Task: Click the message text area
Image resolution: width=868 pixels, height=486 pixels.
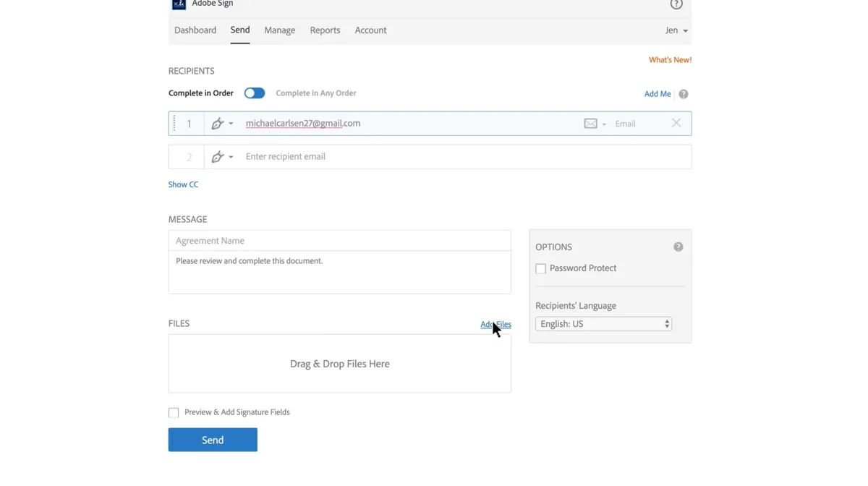Action: click(339, 272)
